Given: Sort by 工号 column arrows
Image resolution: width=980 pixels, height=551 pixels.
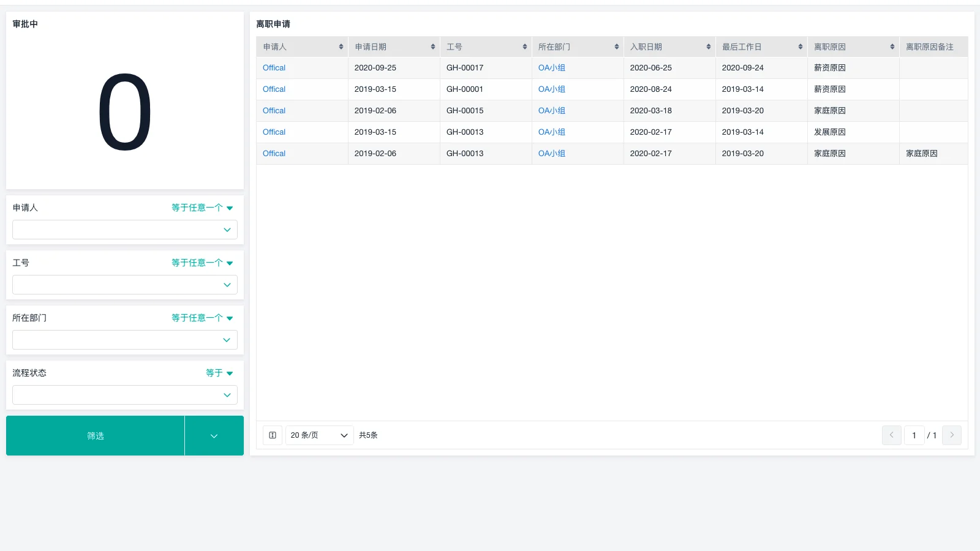Looking at the screenshot, I should click(525, 47).
